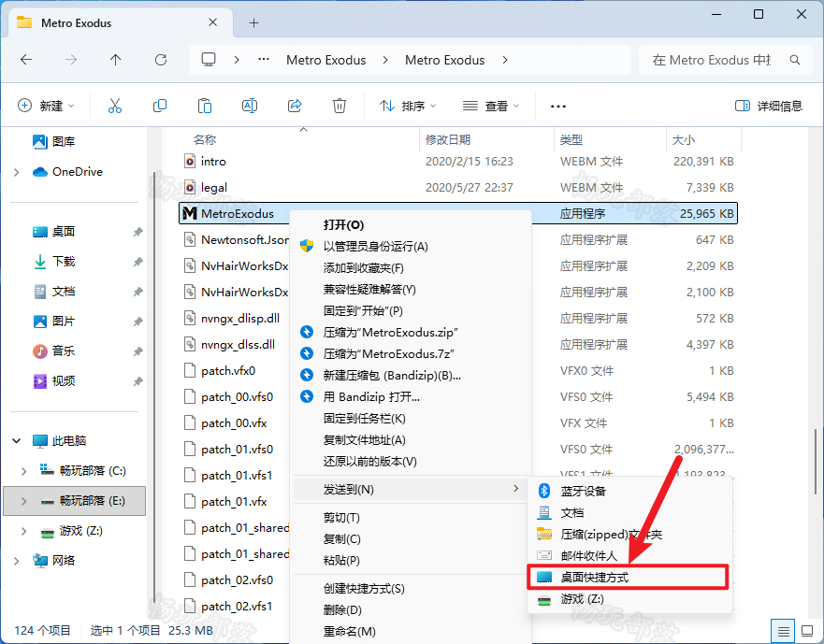This screenshot has height=644, width=824.
Task: Click the Copy icon in toolbar
Action: pyautogui.click(x=160, y=106)
